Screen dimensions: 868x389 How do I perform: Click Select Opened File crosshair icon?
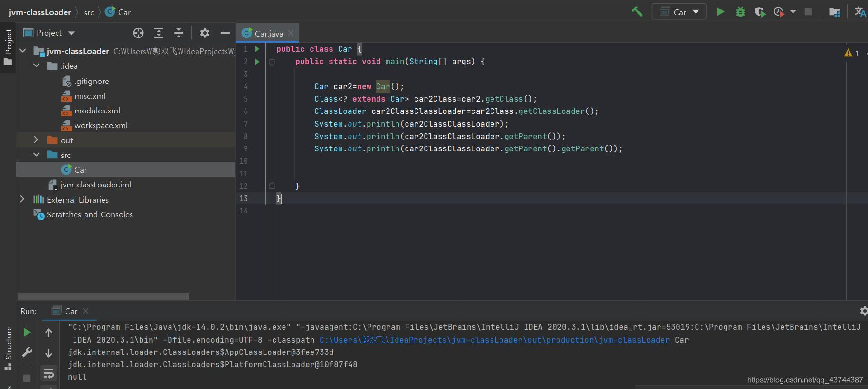(138, 33)
